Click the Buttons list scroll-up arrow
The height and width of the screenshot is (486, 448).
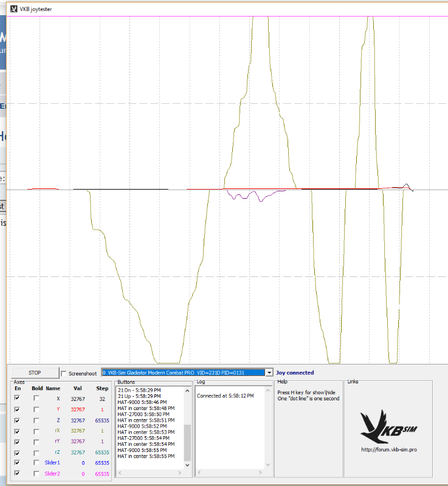tap(187, 391)
